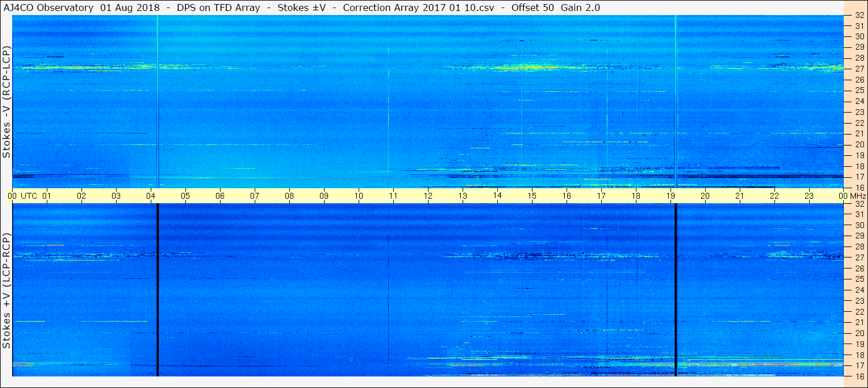Click the 'Gain 2.0' value in header

(580, 8)
